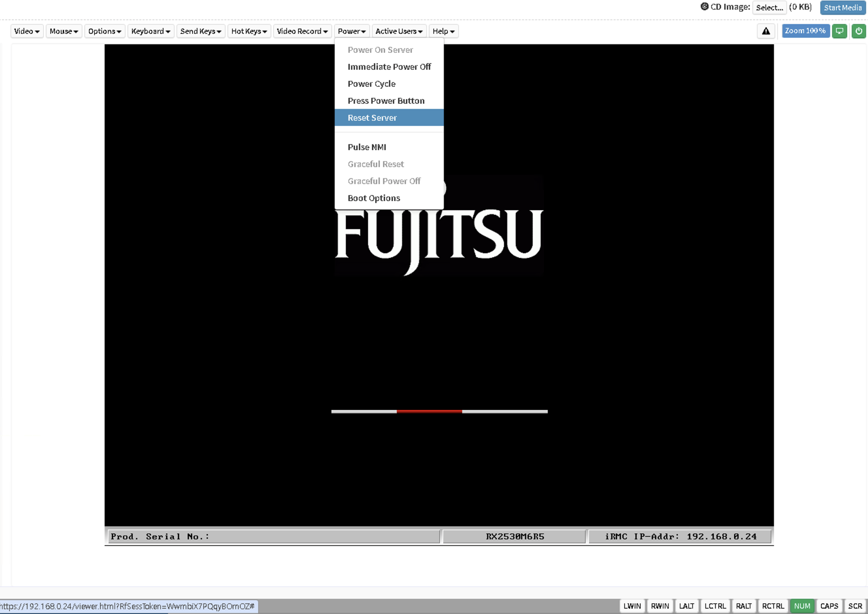
Task: Toggle the NUM lock indicator
Action: pos(802,606)
